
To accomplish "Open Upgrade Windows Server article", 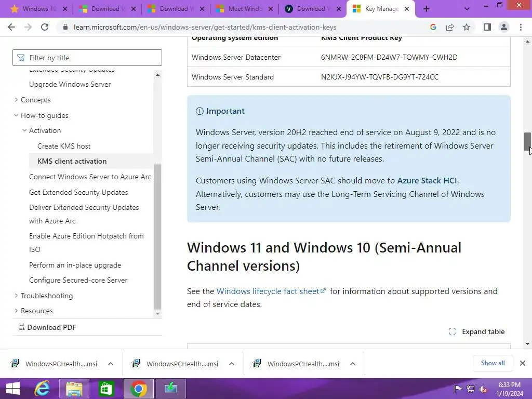I will (70, 84).
